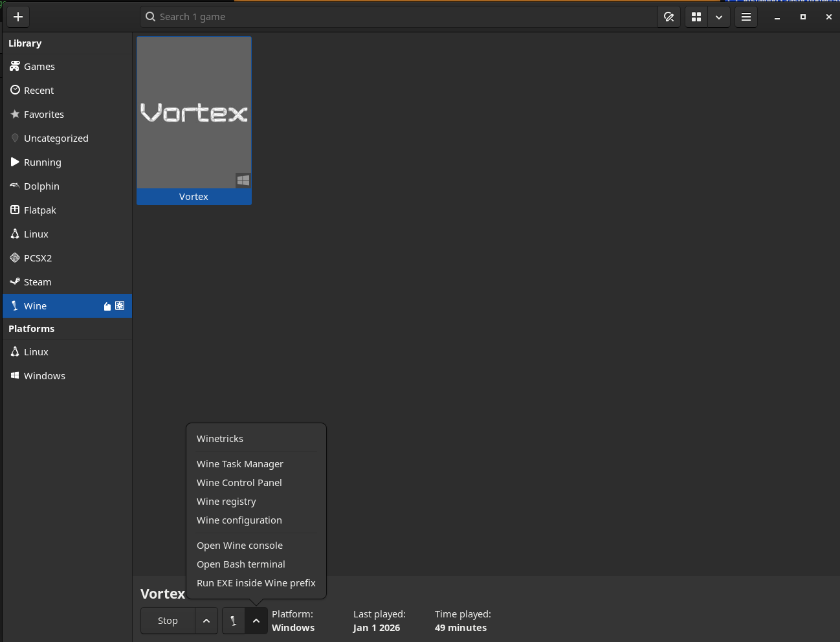Show Favorites in the library
This screenshot has width=840, height=642.
44,115
